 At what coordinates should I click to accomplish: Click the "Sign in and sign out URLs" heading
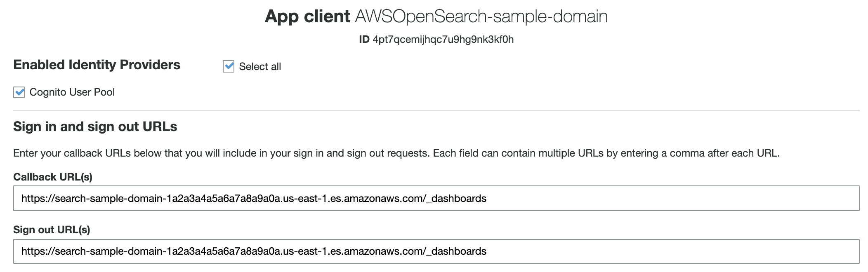point(95,127)
